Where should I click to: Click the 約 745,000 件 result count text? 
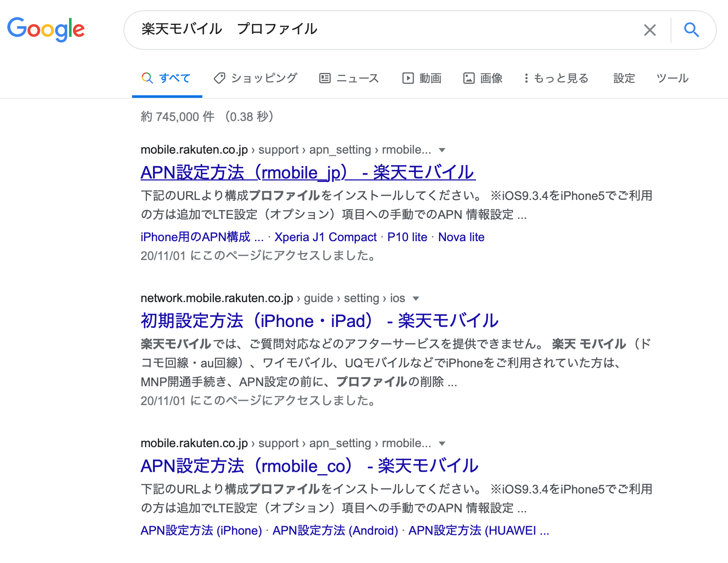[x=177, y=117]
